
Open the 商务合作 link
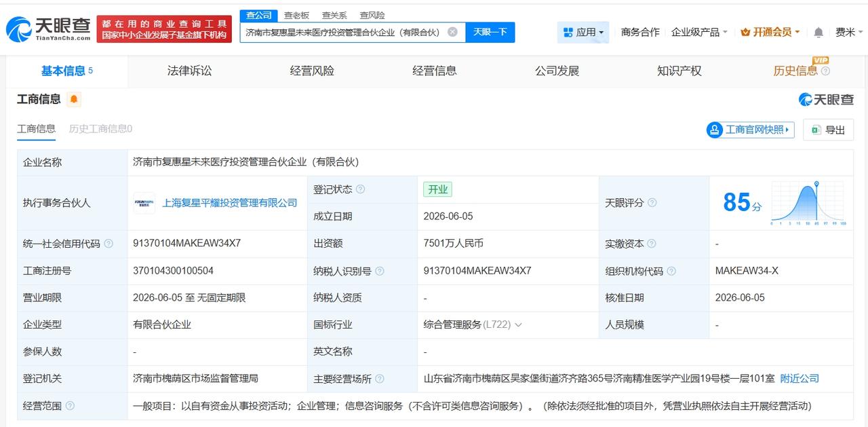point(640,32)
